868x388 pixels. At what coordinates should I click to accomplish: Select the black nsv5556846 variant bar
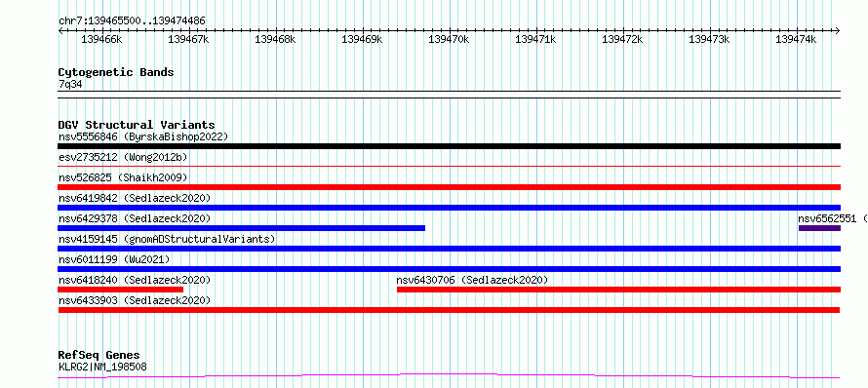449,146
